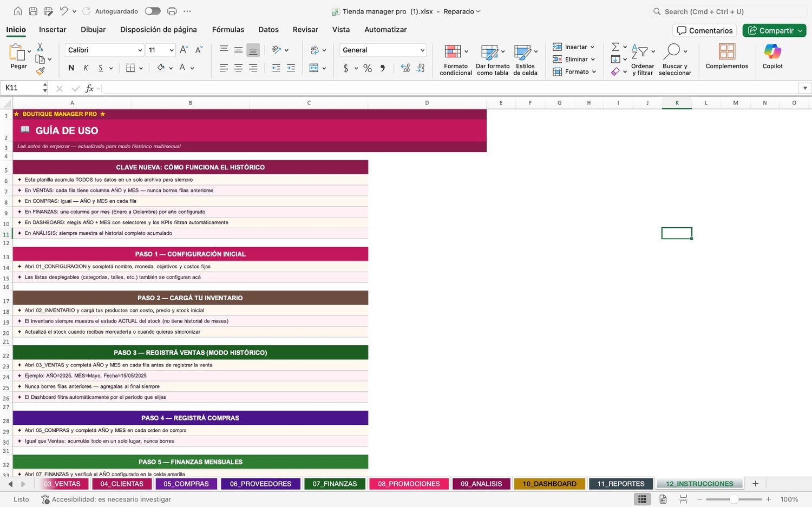Toggle underline formatting (S)

101,68
